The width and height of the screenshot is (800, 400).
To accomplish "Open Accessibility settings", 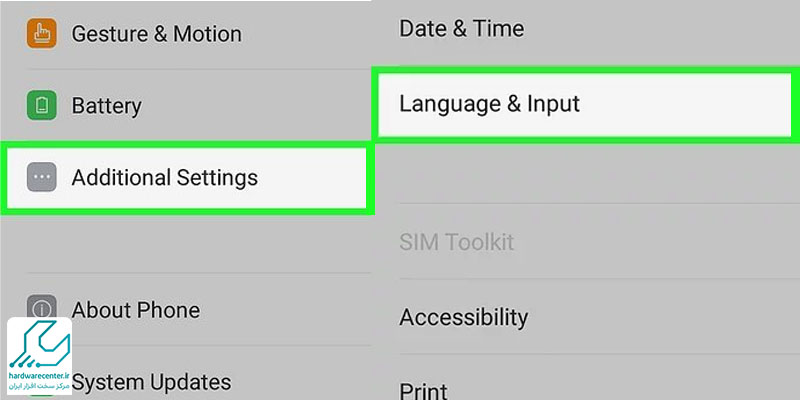I will (x=586, y=317).
